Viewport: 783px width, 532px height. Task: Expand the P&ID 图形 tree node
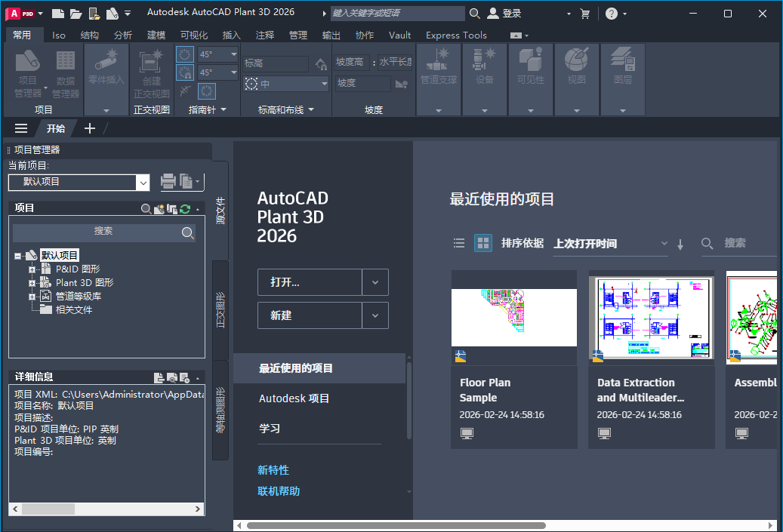click(x=32, y=269)
